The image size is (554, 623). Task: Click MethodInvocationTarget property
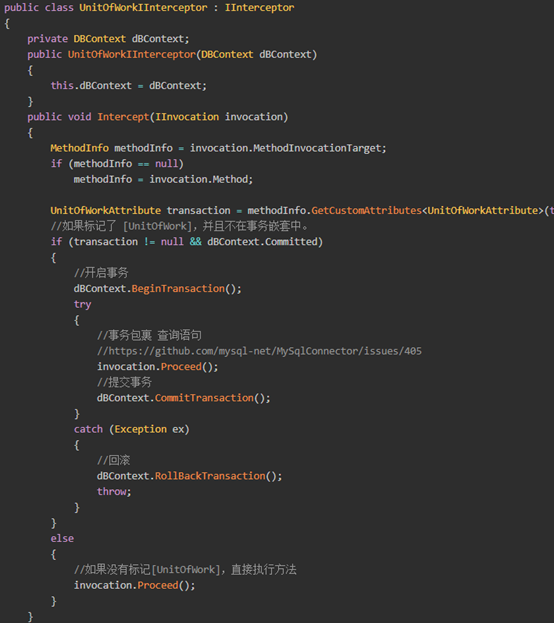pyautogui.click(x=318, y=148)
